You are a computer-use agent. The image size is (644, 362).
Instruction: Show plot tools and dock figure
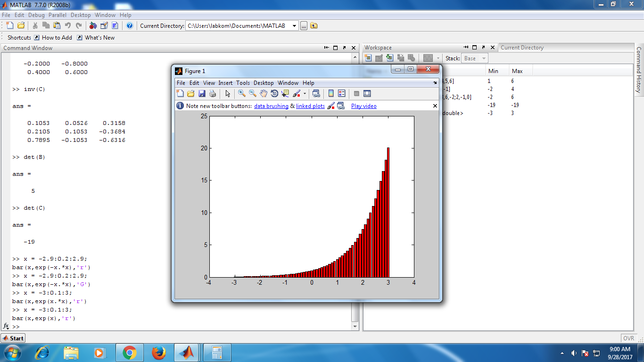367,93
